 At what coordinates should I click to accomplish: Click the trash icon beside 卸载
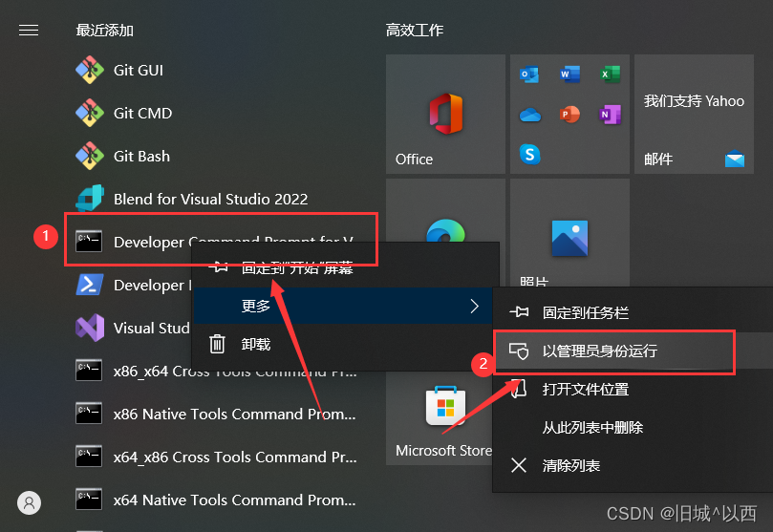(217, 344)
